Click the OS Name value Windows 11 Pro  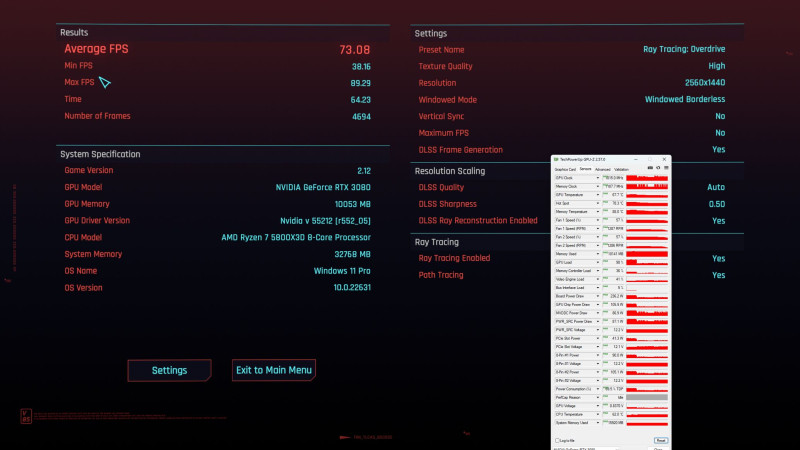point(342,271)
